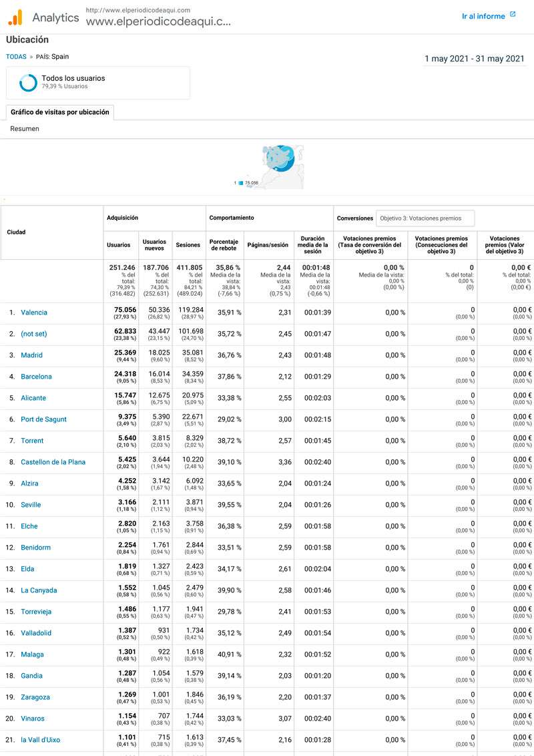
Task: Open the Torrent city link
Action: point(32,441)
